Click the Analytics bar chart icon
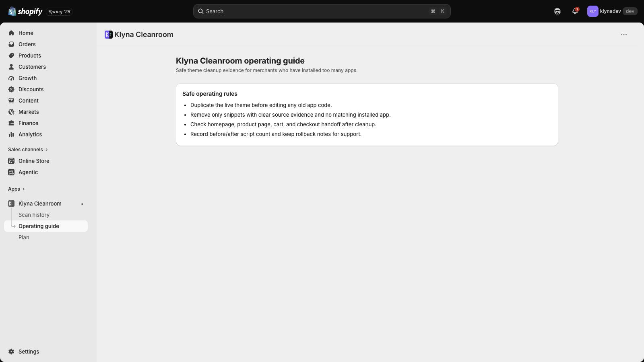 [11, 134]
